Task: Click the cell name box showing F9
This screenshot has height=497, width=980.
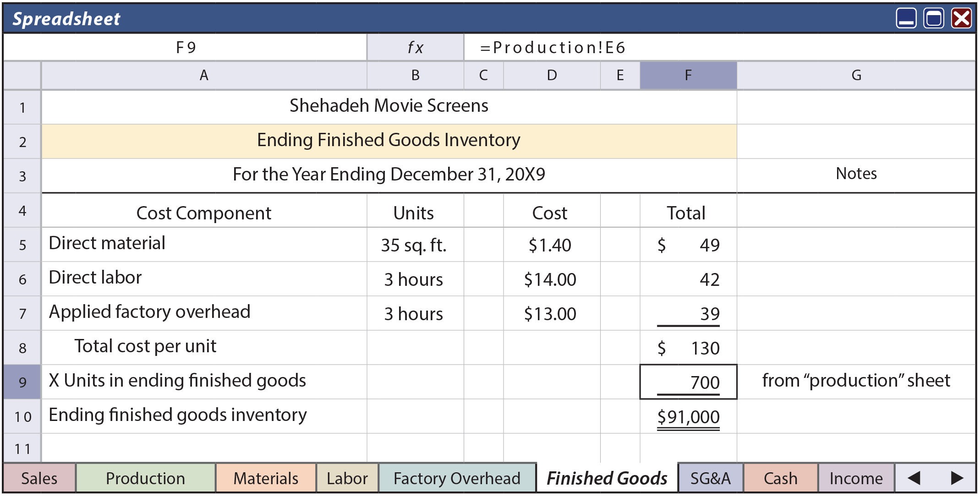Action: coord(186,47)
